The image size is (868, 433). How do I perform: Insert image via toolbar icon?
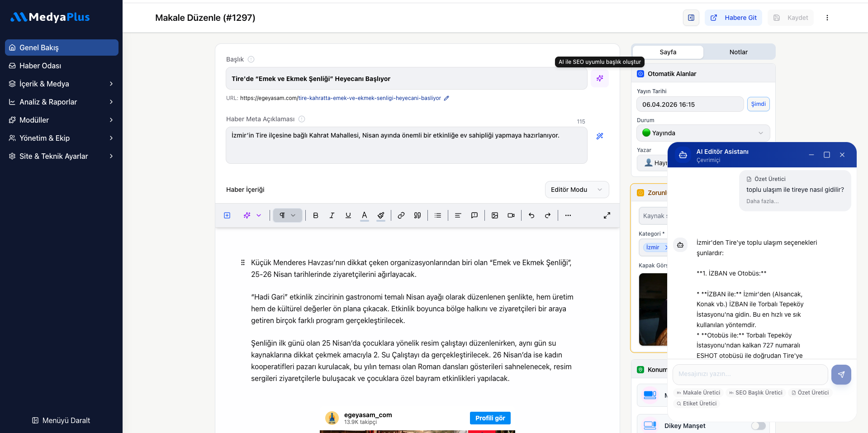495,215
